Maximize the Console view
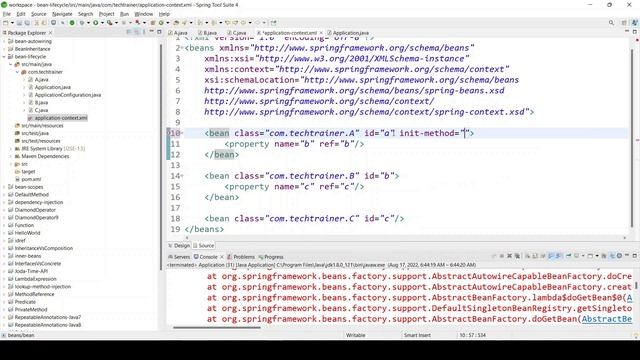This screenshot has width=640, height=360. pyautogui.click(x=635, y=256)
